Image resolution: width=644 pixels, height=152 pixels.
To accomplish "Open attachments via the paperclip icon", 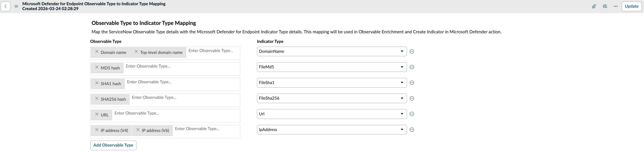I will [594, 6].
